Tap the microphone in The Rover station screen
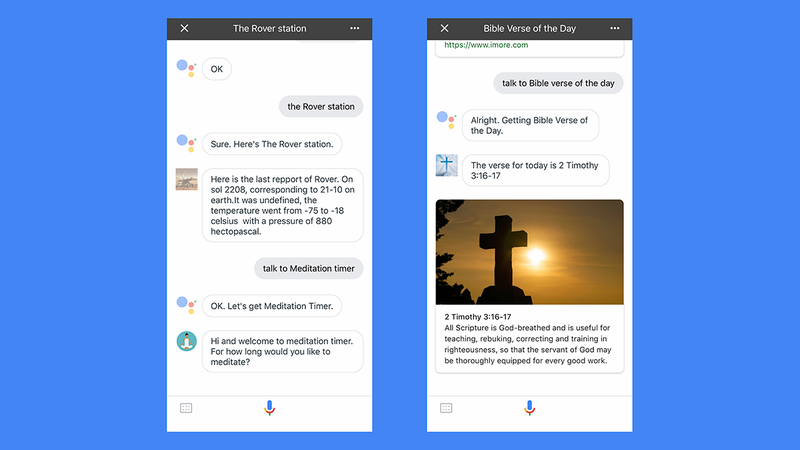This screenshot has width=800, height=450. pyautogui.click(x=269, y=408)
